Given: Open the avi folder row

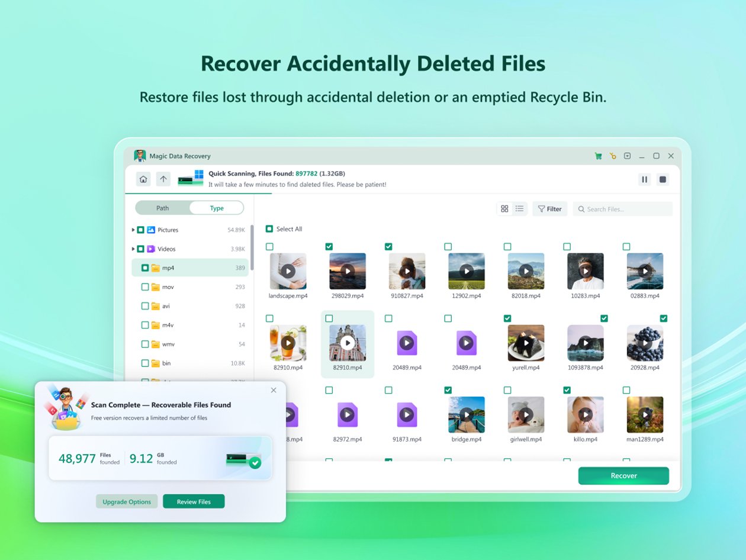Looking at the screenshot, I should pyautogui.click(x=190, y=306).
